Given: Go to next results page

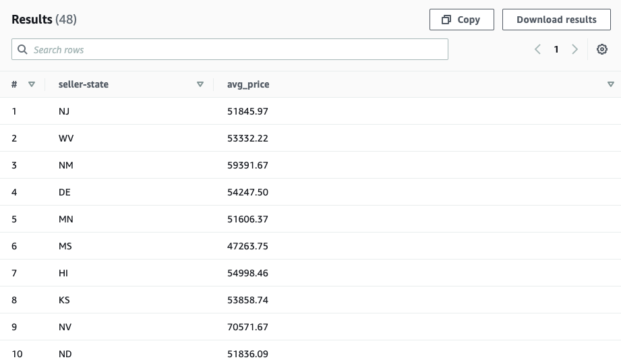Looking at the screenshot, I should click(574, 49).
